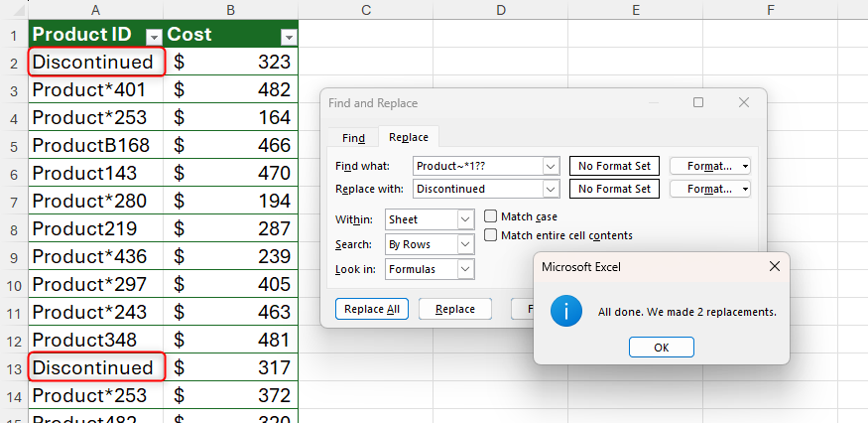The width and height of the screenshot is (868, 423).
Task: Select the cost cell showing 323
Action: [x=231, y=62]
